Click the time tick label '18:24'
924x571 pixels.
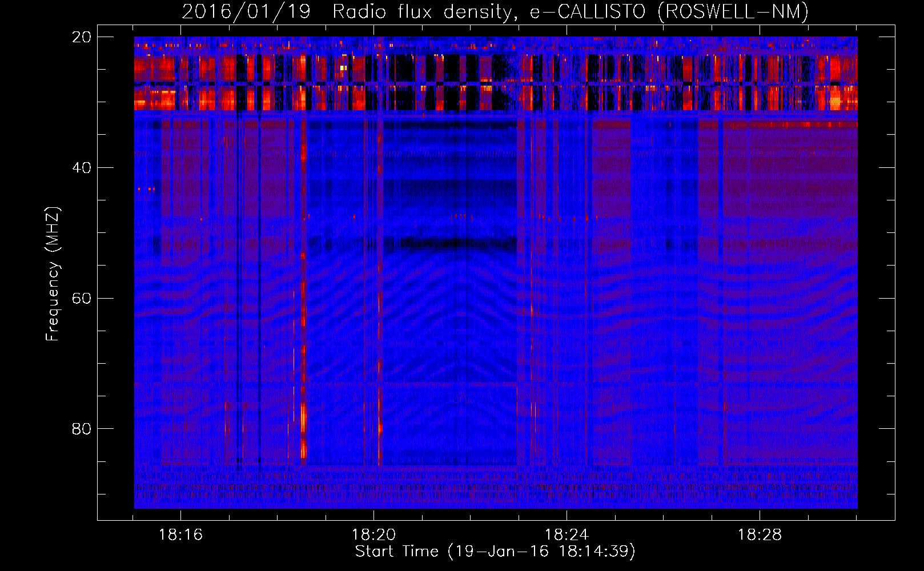pyautogui.click(x=567, y=534)
